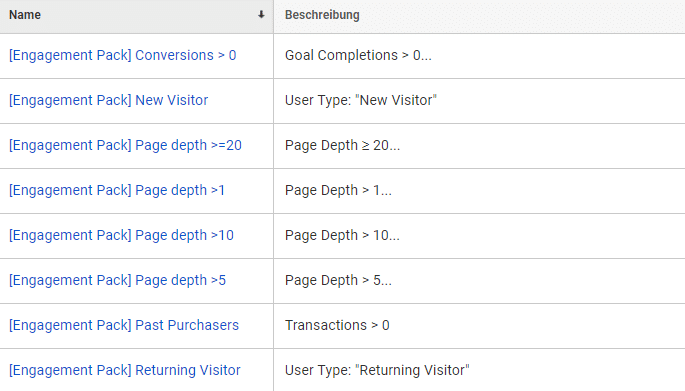
Task: Open [Engagement Pack] Conversions > 0 link
Action: click(x=122, y=55)
